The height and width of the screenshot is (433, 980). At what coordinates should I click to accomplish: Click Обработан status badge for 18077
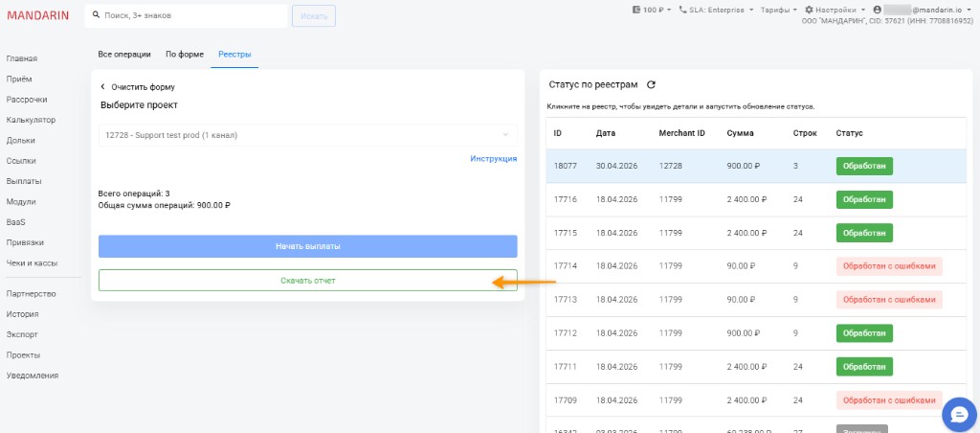(x=864, y=166)
